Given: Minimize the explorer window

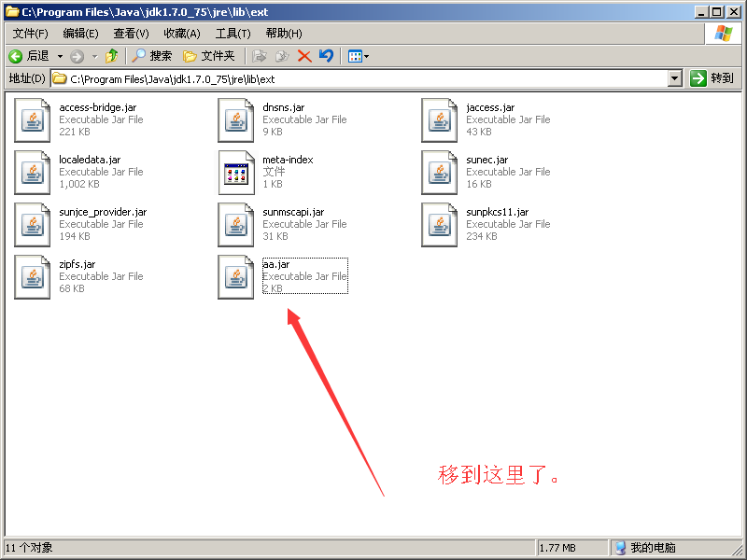Looking at the screenshot, I should point(701,12).
